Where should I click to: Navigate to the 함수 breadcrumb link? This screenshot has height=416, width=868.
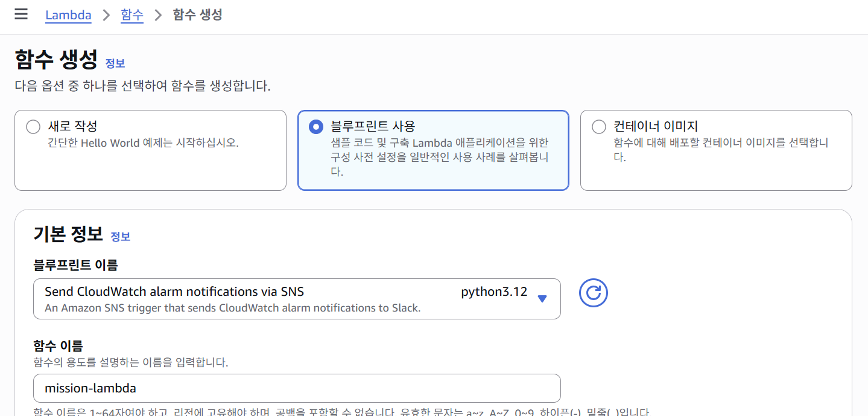[132, 15]
